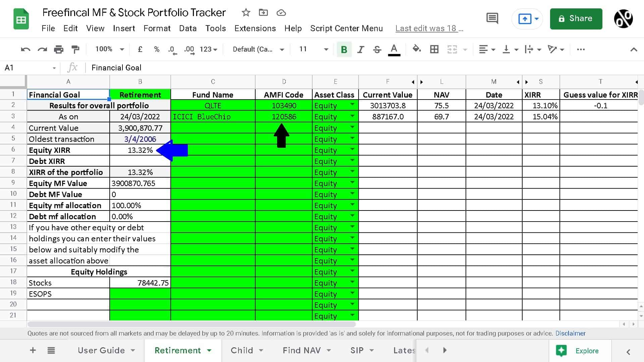The width and height of the screenshot is (644, 362).
Task: Increase decimal places icon
Action: pyautogui.click(x=189, y=50)
